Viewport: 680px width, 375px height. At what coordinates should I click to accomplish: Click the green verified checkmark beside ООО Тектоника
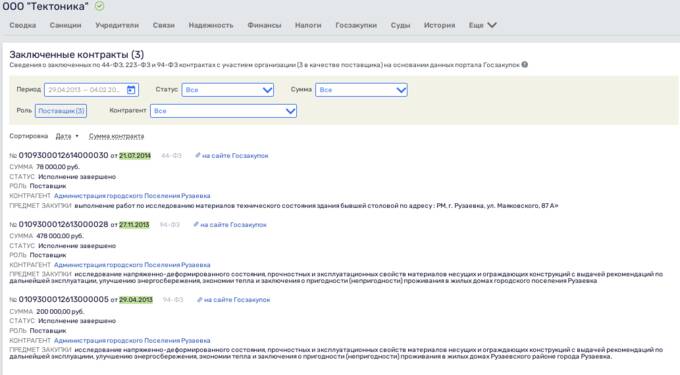[99, 6]
